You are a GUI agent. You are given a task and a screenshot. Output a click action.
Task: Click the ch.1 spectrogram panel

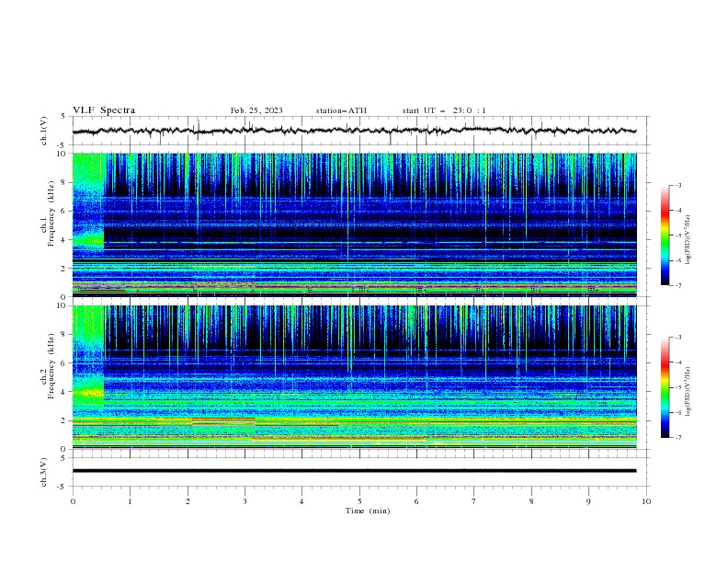point(354,224)
